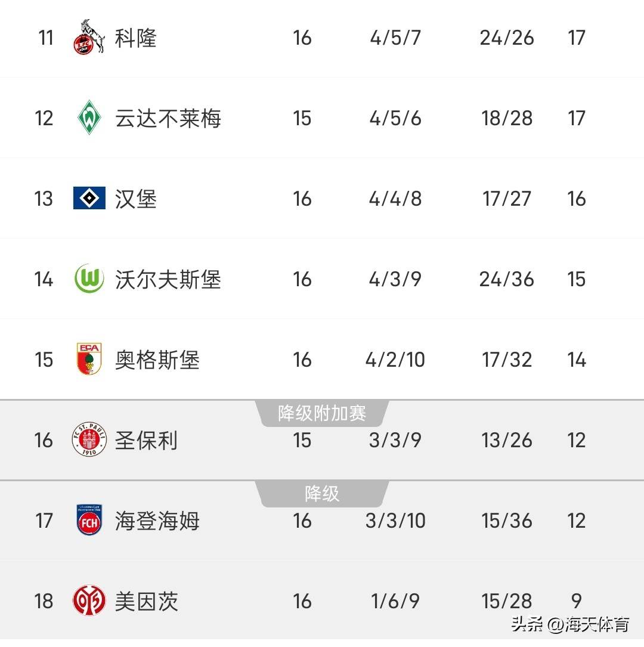Click the St. Pauli round crest

(89, 440)
